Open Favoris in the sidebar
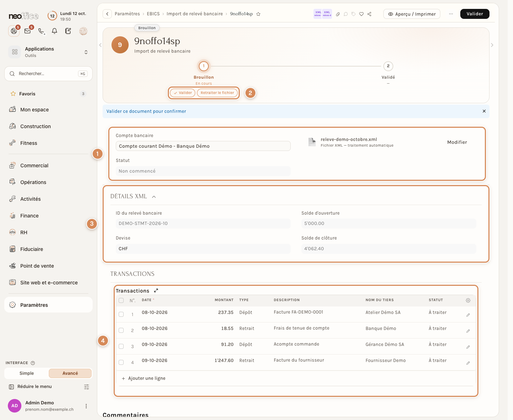The height and width of the screenshot is (420, 513). tap(48, 94)
